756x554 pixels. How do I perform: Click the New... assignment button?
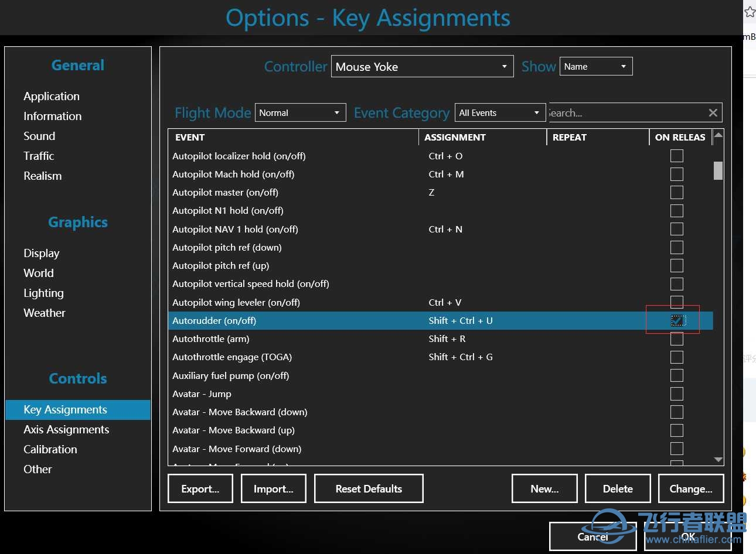coord(544,488)
